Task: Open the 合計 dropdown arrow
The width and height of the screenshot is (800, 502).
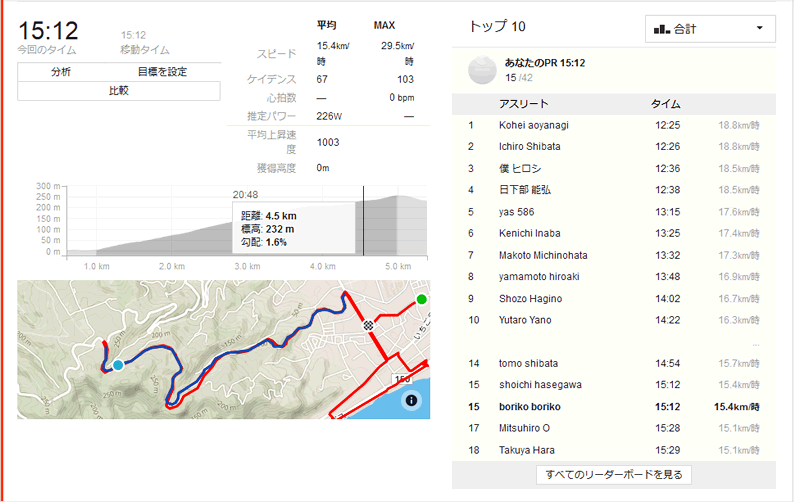Action: click(x=759, y=28)
